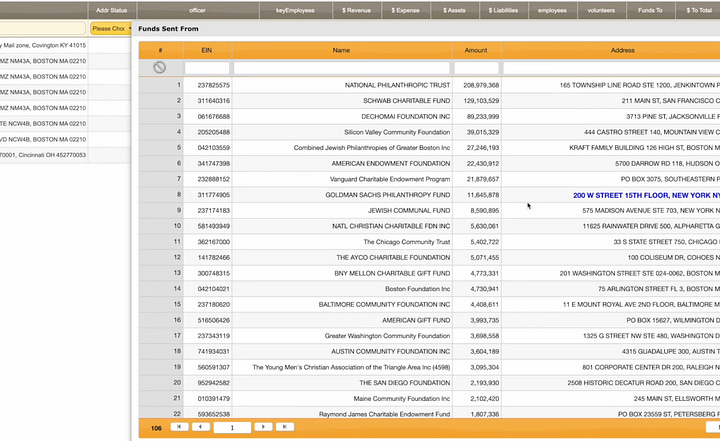Screen dimensions: 720x441
Task: Select AMERICAN ENDOWMENT FOUNDATION name cell
Action: pyautogui.click(x=342, y=163)
